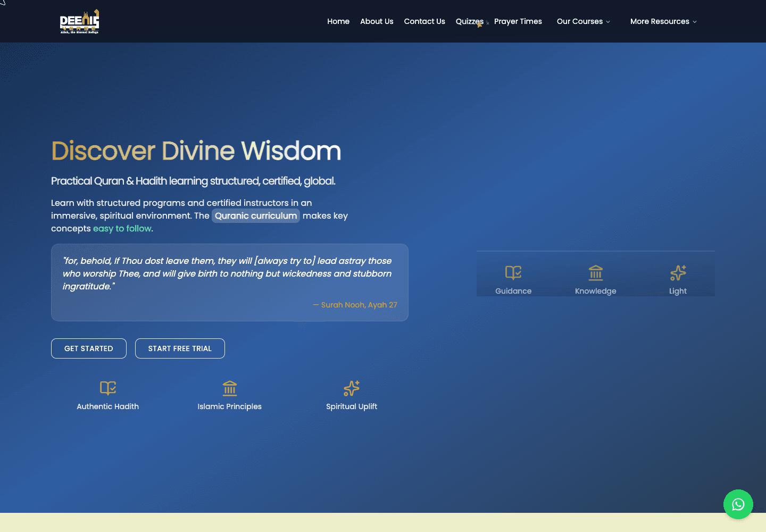This screenshot has height=532, width=766.
Task: Click the green 'easy to follow' text
Action: (x=122, y=228)
